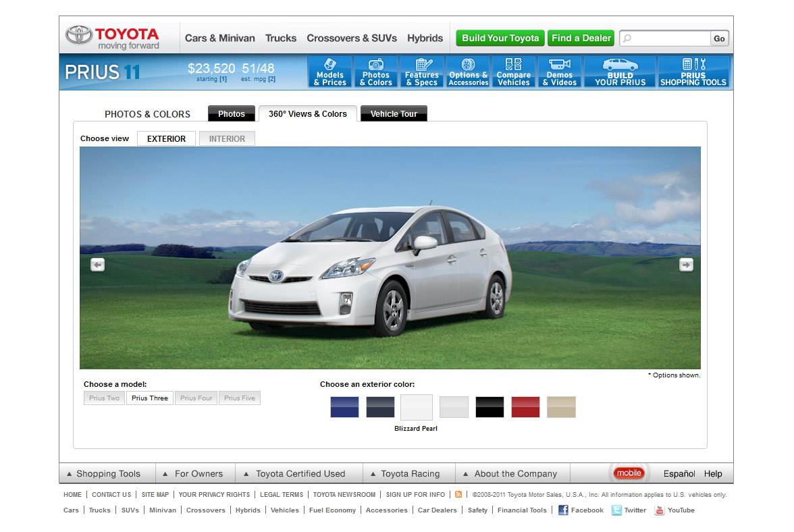Viewport: 794px width, 532px height.
Task: Select Prius Two model
Action: coord(104,398)
